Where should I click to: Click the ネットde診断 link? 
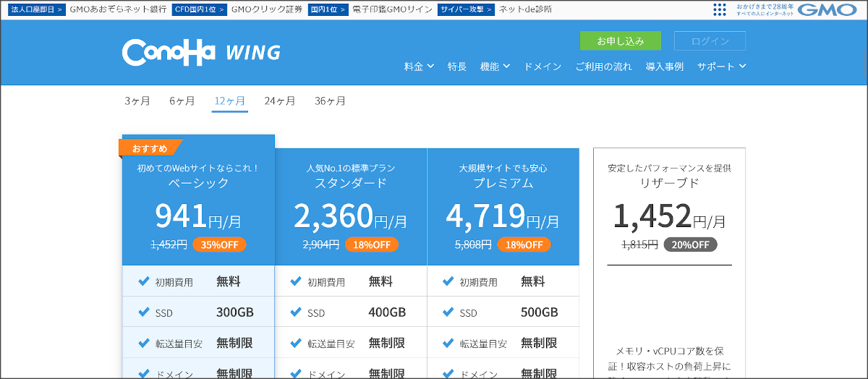click(x=525, y=9)
